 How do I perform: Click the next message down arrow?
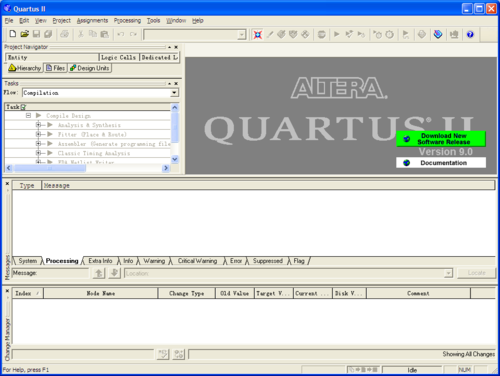tap(114, 273)
